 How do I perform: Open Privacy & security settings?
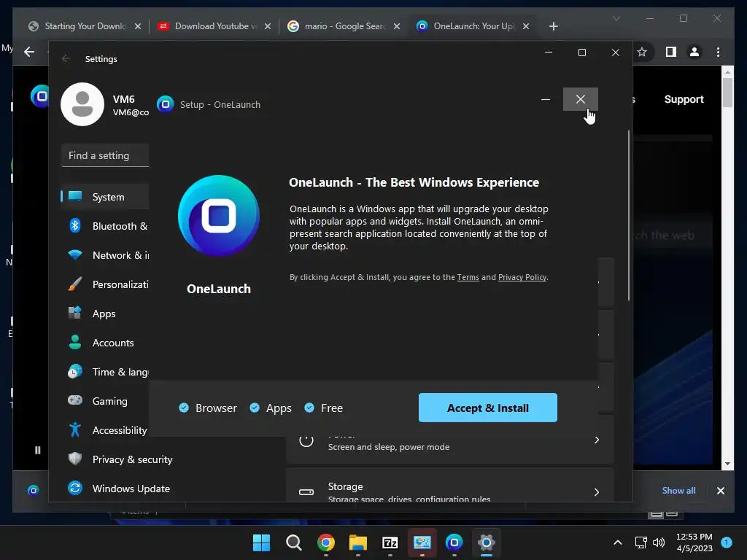[119, 459]
